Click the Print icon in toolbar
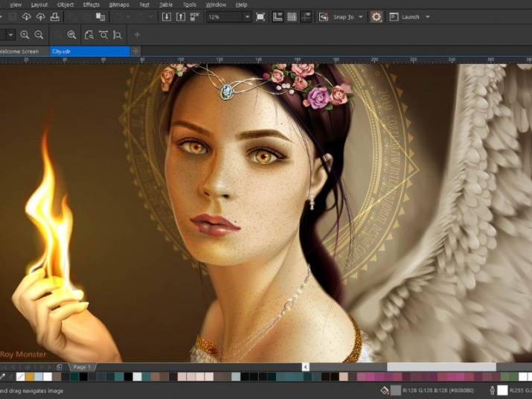The image size is (532, 399). click(54, 17)
